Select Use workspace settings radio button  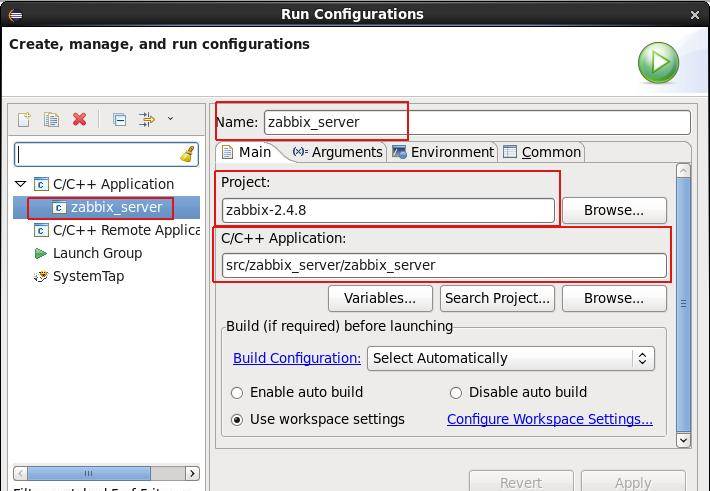click(237, 420)
